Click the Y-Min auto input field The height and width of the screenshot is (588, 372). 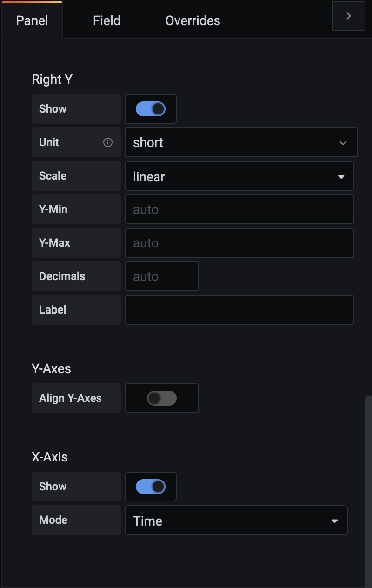pos(239,209)
